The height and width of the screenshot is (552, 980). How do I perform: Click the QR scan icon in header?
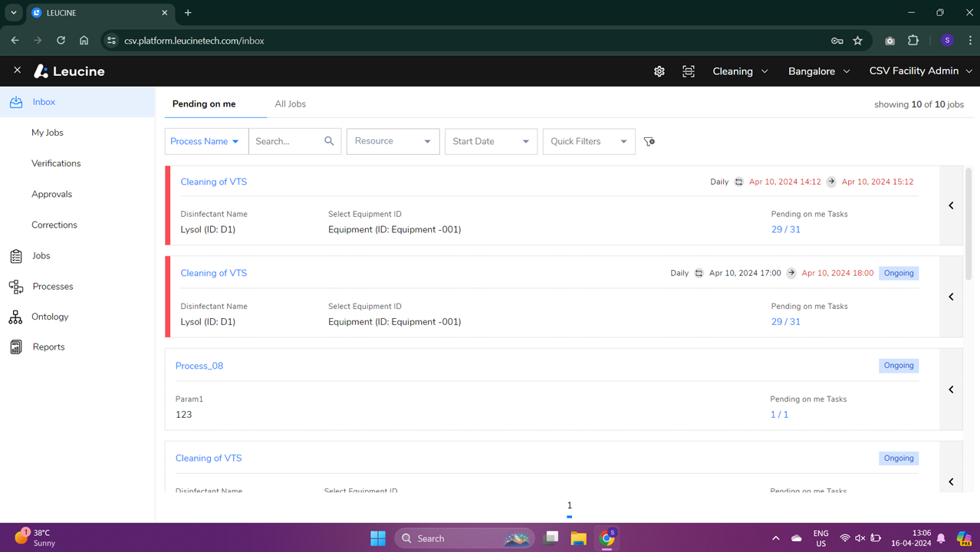point(689,71)
